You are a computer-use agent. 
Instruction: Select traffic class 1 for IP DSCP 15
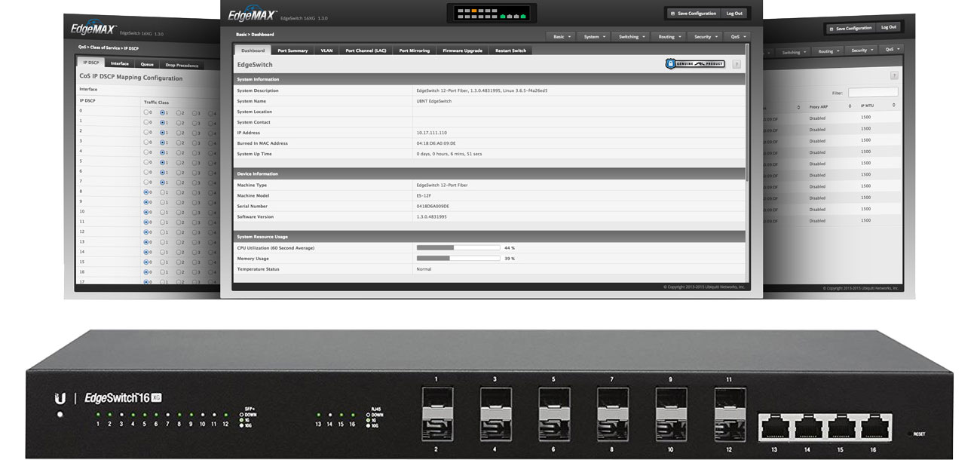coord(162,262)
